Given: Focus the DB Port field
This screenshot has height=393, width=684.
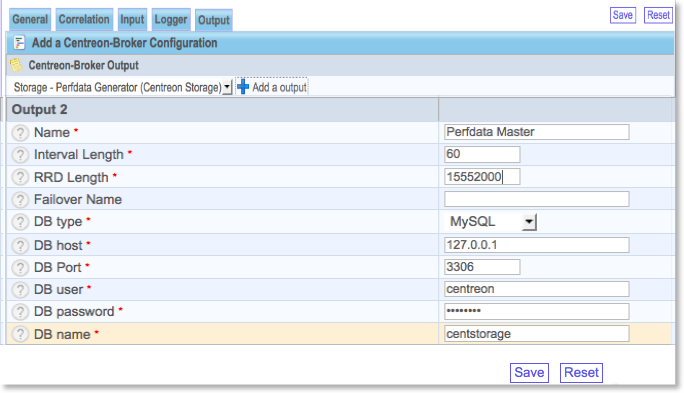Looking at the screenshot, I should [482, 267].
